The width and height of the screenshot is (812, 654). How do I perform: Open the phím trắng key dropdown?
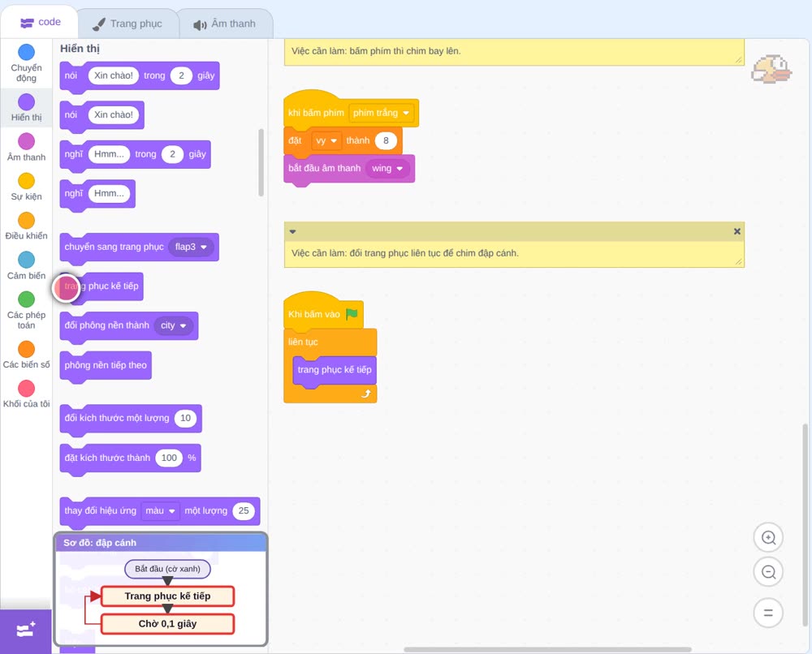(382, 113)
